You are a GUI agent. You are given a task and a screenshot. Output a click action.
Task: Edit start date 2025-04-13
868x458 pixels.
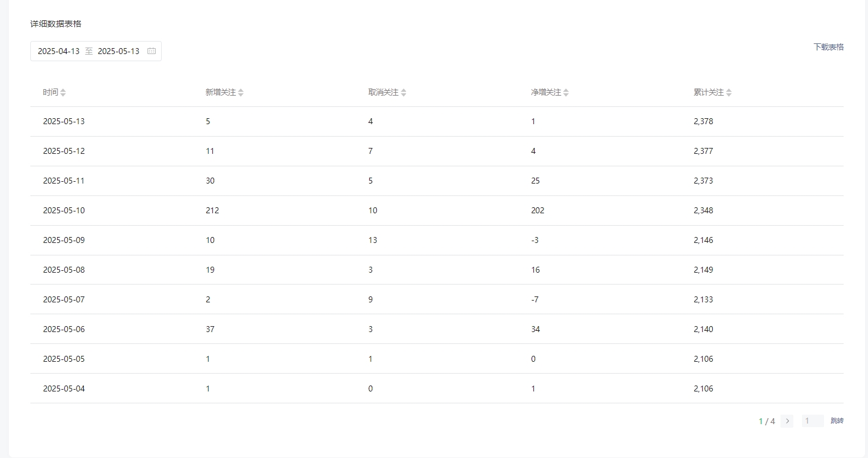(x=58, y=51)
